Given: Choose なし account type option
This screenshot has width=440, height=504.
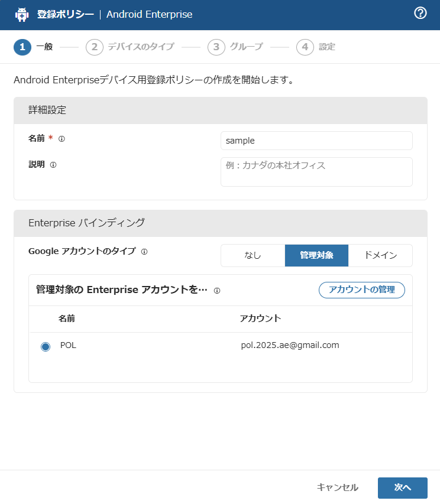Looking at the screenshot, I should [253, 255].
